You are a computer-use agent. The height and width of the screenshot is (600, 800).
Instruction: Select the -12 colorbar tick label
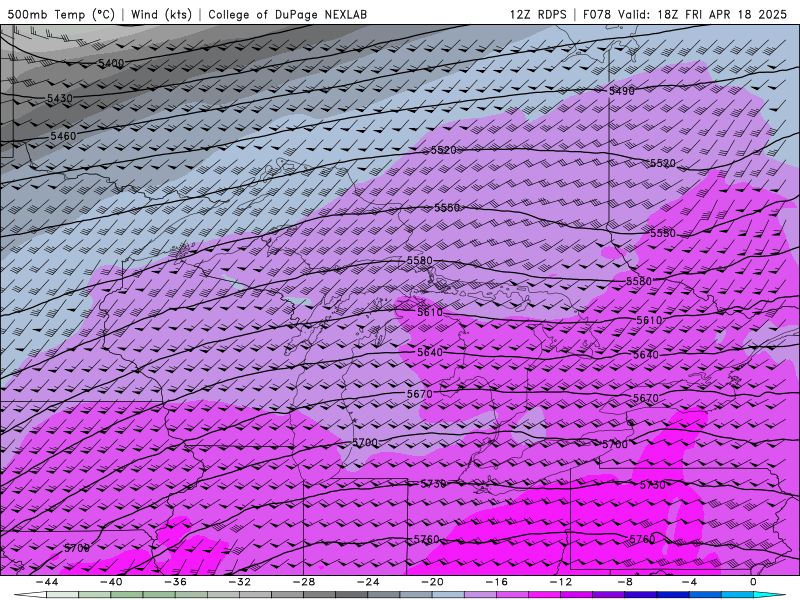point(561,582)
